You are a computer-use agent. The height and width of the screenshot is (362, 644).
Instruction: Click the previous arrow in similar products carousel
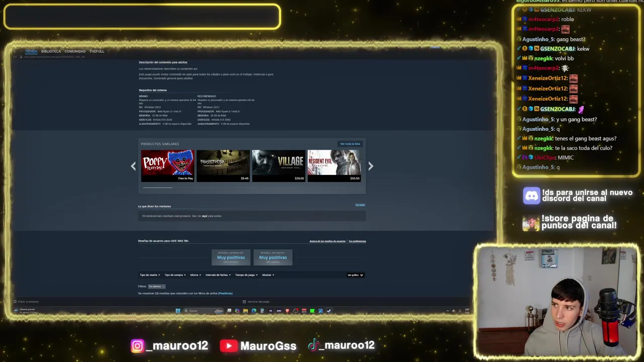coord(133,166)
